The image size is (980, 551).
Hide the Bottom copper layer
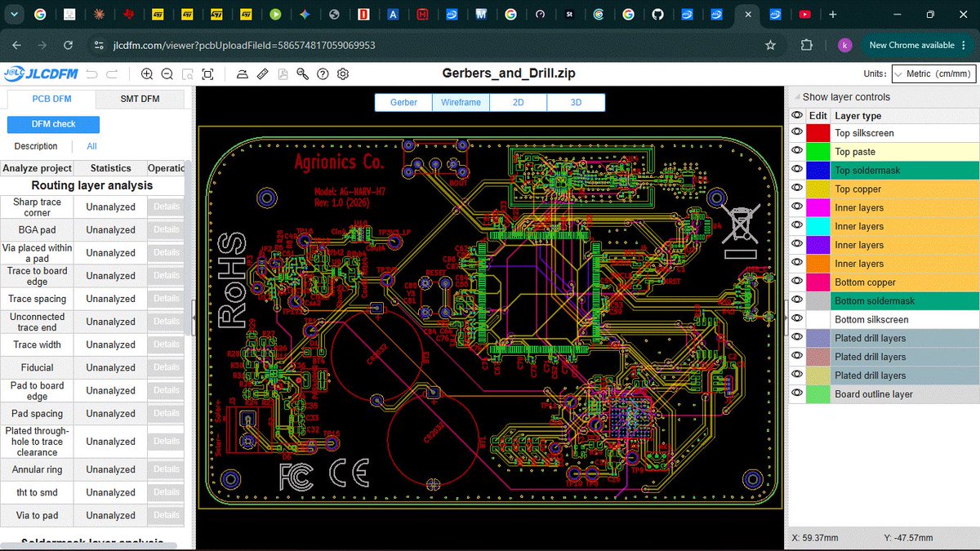click(796, 282)
